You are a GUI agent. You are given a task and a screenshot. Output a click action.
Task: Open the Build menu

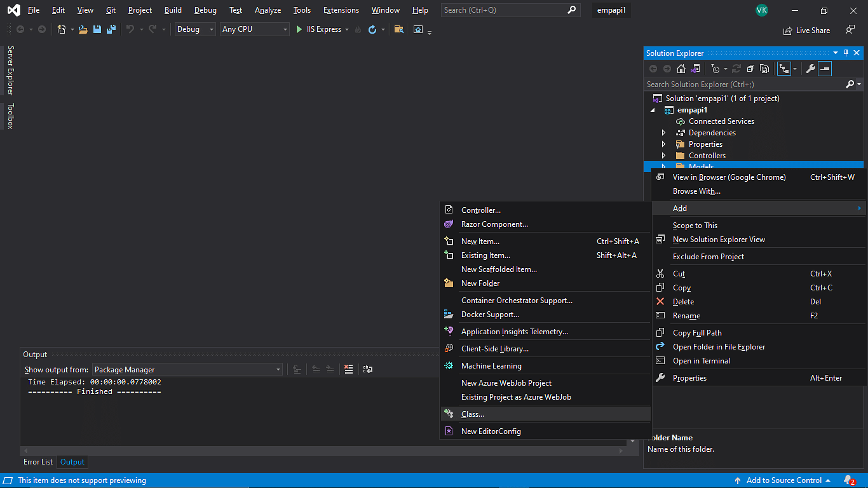tap(173, 10)
